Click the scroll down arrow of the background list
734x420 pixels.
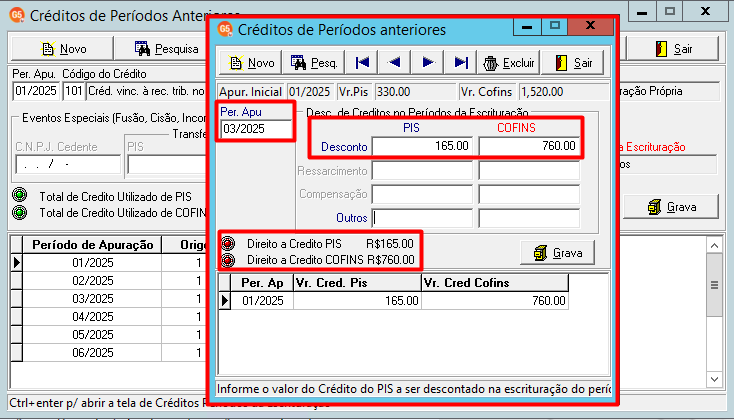[714, 379]
